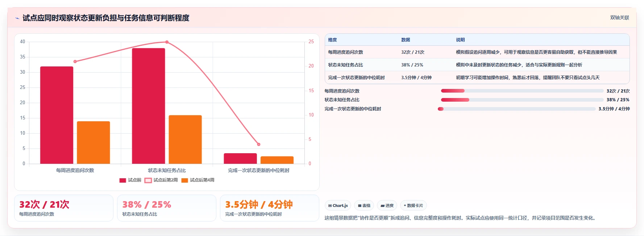Click the 数据 column header

[406, 40]
